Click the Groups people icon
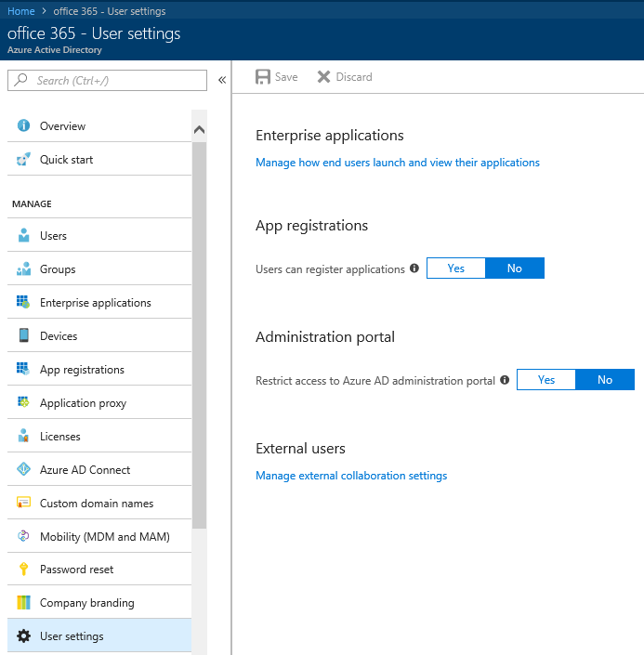Viewport: 644px width, 655px height. click(24, 269)
